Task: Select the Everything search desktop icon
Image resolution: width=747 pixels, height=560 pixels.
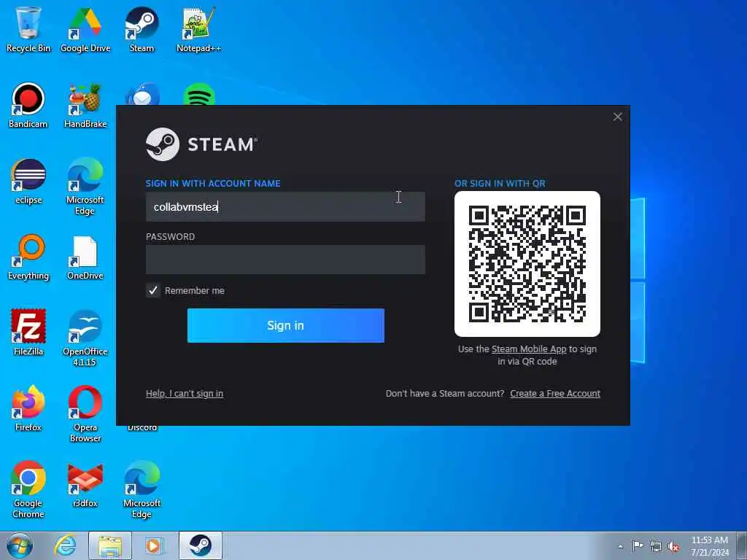Action: pyautogui.click(x=28, y=257)
